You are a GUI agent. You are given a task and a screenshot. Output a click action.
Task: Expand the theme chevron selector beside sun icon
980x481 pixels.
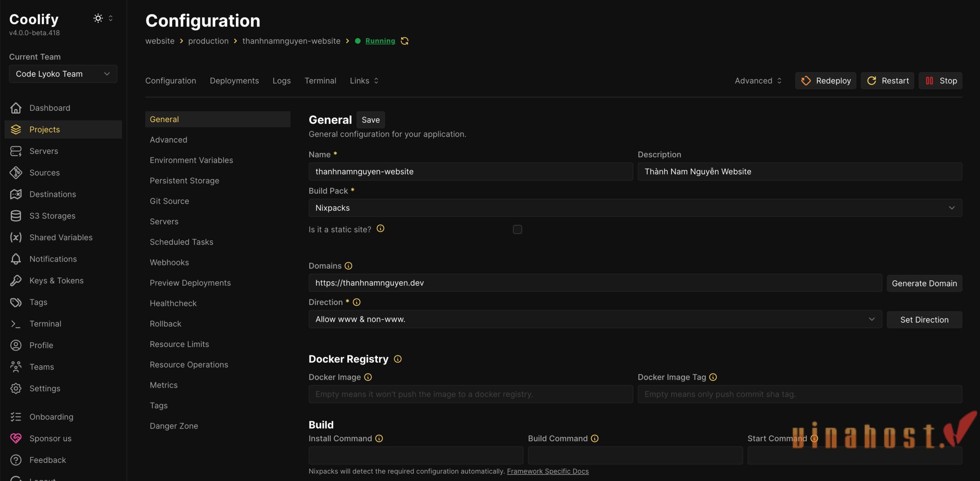[x=111, y=18]
